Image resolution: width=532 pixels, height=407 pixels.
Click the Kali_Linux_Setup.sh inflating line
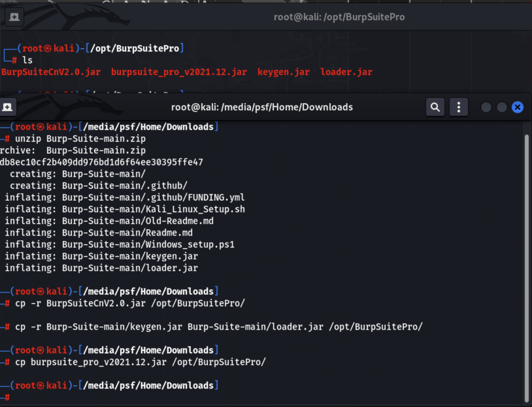pyautogui.click(x=124, y=209)
